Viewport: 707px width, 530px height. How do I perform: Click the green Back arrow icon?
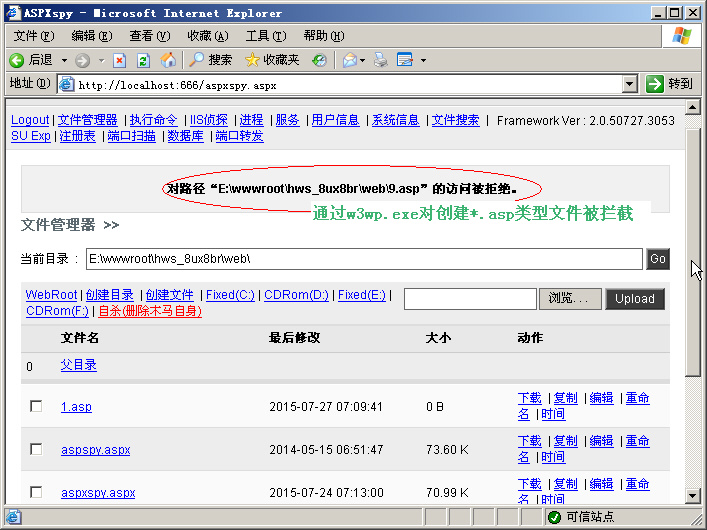17,60
